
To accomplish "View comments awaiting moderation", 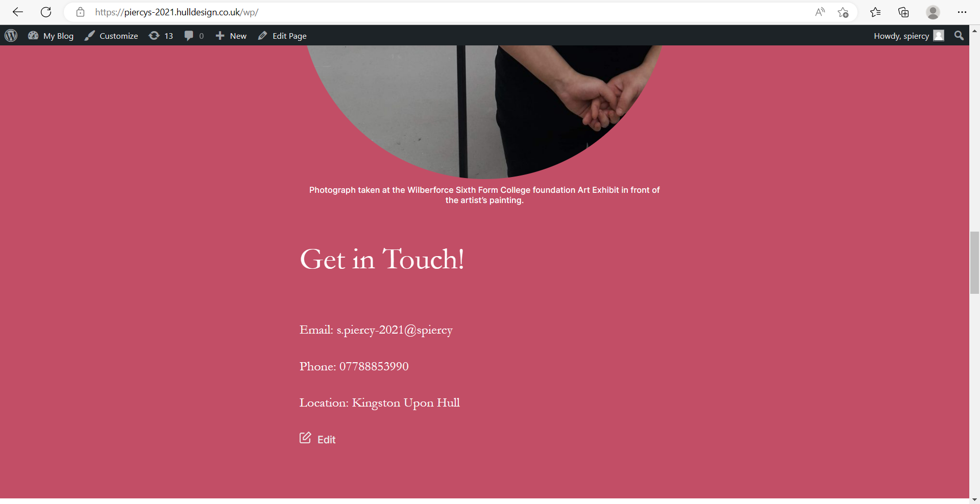I will pos(194,36).
